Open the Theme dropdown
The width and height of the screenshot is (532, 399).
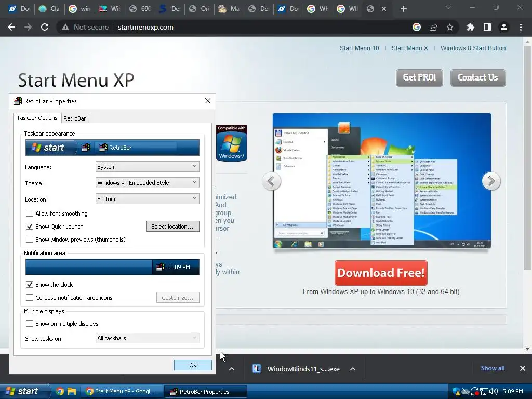coord(147,182)
